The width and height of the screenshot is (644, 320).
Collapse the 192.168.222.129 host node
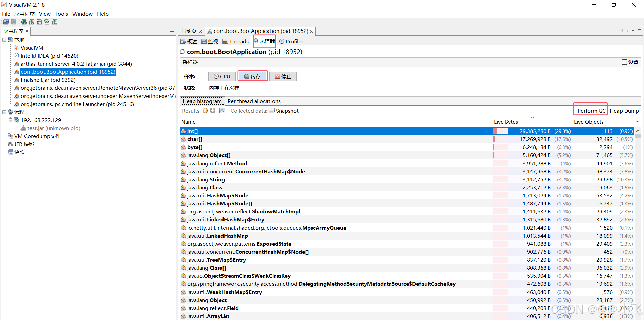pos(10,120)
